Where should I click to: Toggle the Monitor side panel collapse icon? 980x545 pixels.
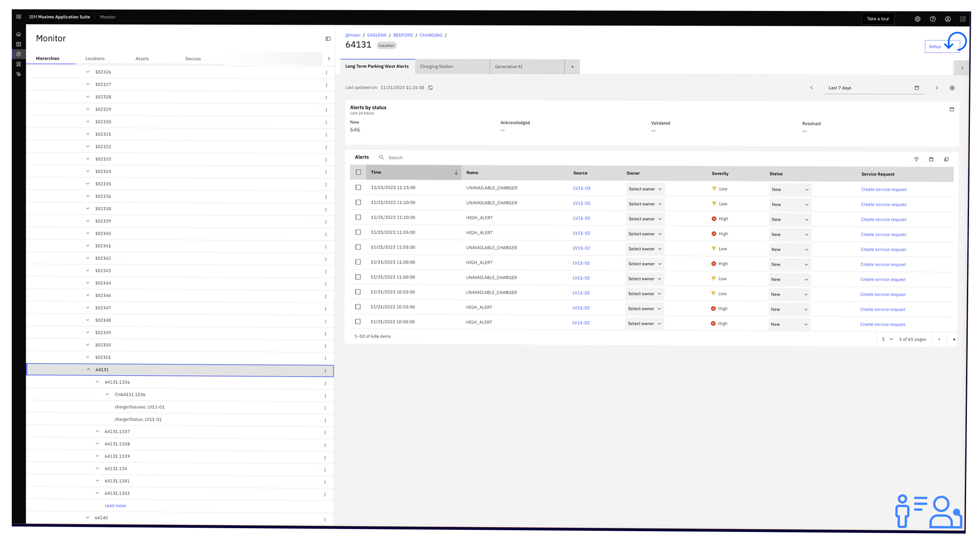[328, 39]
